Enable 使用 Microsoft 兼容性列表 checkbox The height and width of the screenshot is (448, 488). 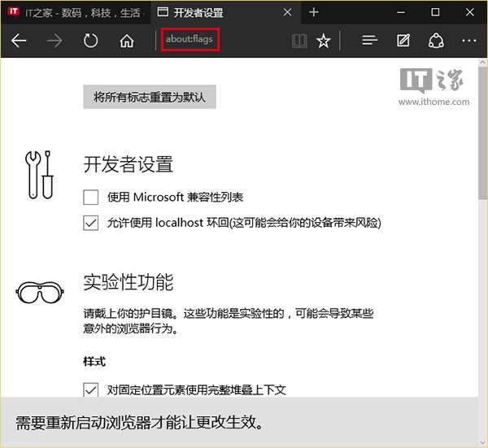[x=90, y=198]
